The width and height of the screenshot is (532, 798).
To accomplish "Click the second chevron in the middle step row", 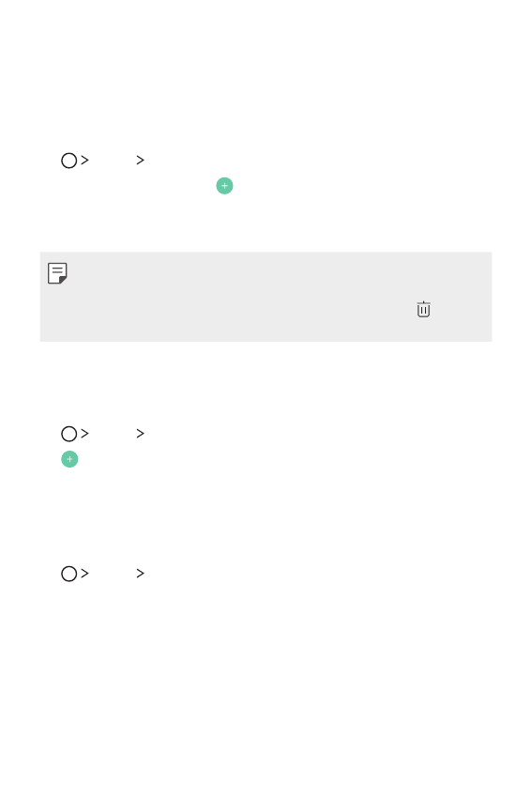I will (x=141, y=434).
